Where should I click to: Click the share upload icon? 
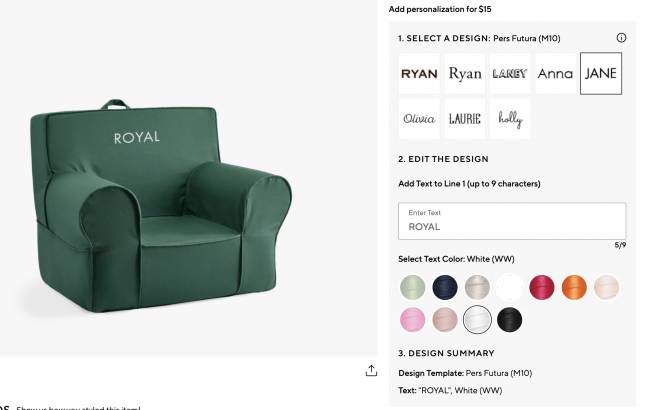371,371
